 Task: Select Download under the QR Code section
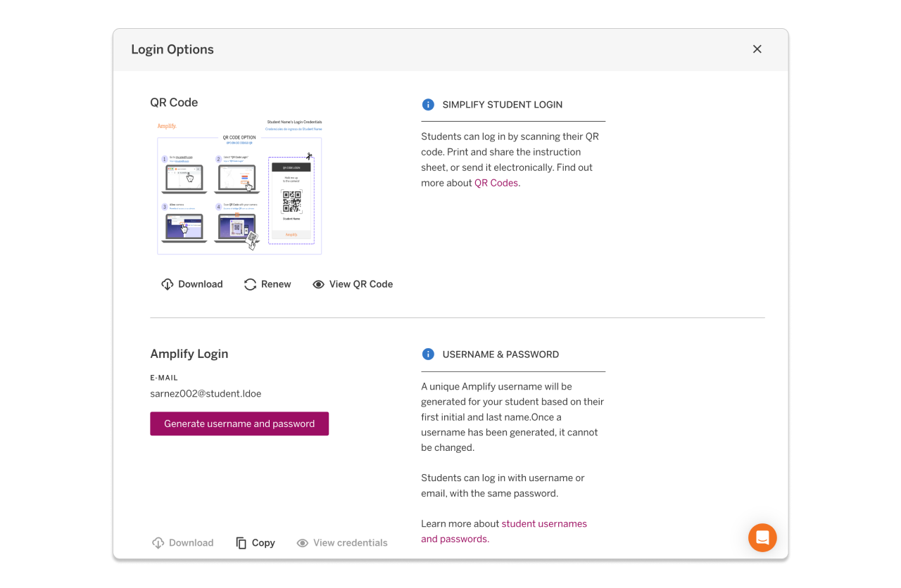(x=192, y=283)
